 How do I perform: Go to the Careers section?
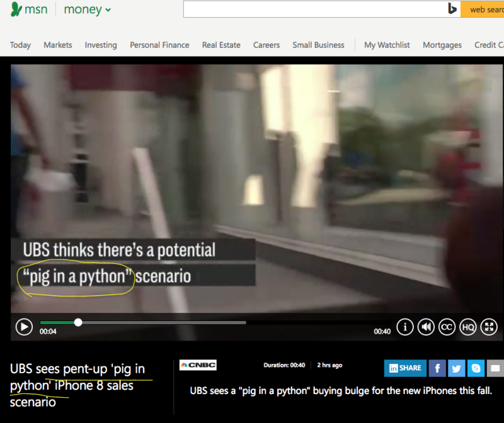click(x=266, y=45)
